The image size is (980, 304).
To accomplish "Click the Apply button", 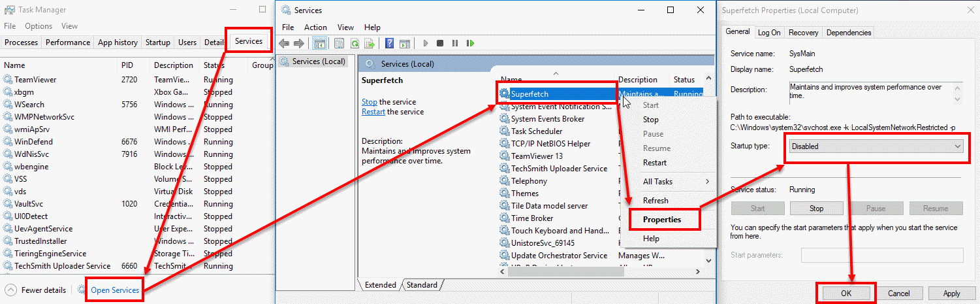I will [x=951, y=294].
